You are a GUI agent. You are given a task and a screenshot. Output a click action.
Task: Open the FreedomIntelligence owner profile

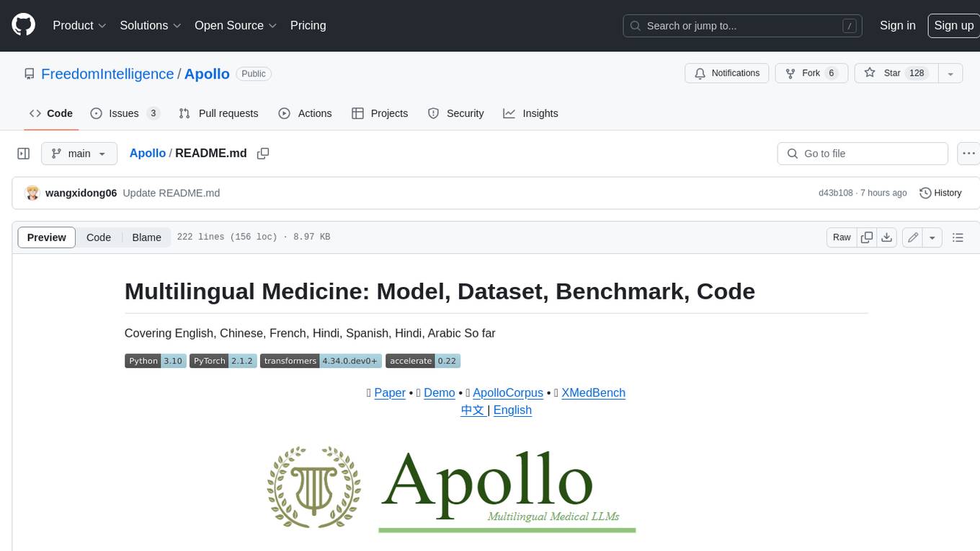click(107, 74)
